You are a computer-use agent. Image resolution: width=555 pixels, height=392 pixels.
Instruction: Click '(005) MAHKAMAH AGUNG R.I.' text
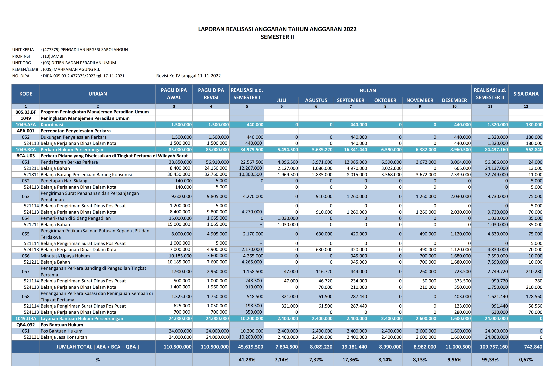[x=71, y=69]
